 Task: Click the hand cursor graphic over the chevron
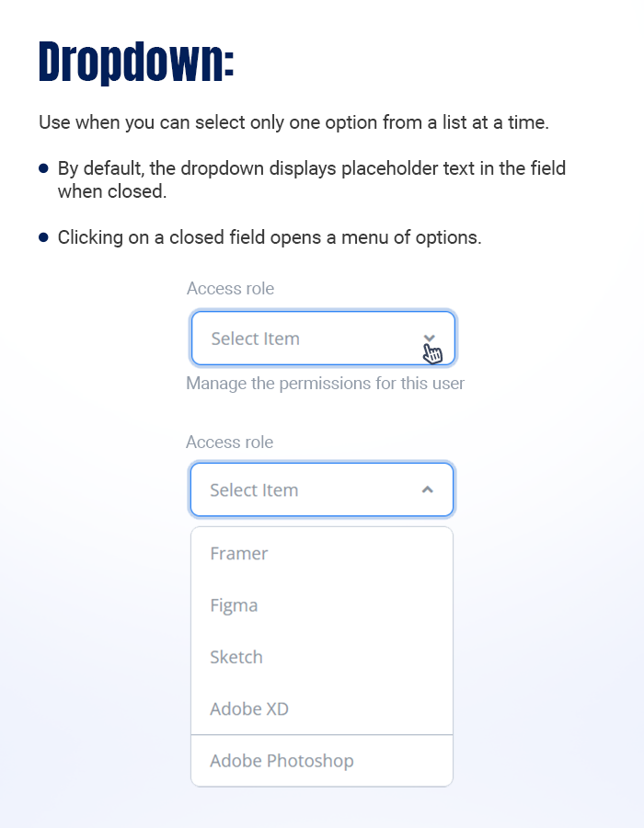(432, 351)
